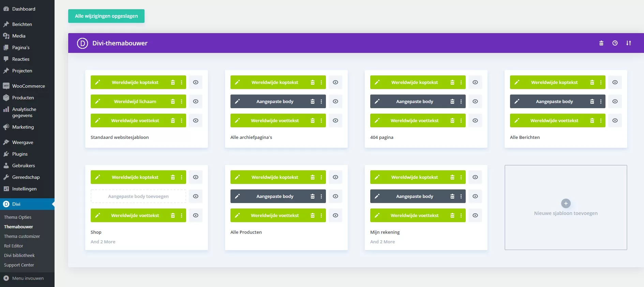Click Aangepaste body toevoegen in Shop
The height and width of the screenshot is (287, 644).
(x=138, y=196)
